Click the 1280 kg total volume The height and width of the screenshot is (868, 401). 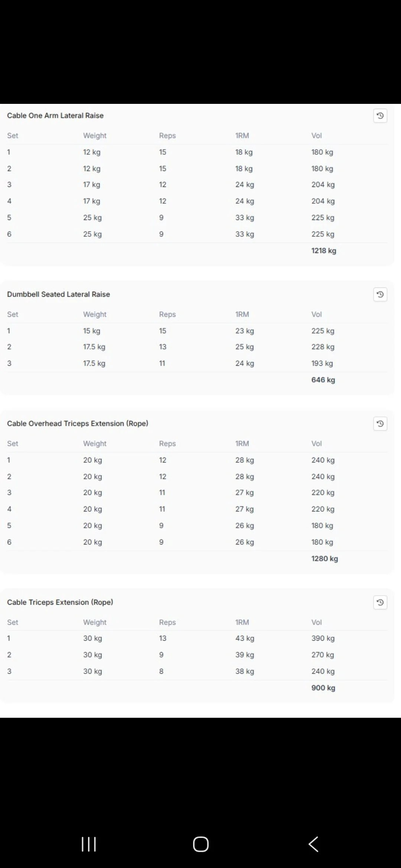point(325,559)
